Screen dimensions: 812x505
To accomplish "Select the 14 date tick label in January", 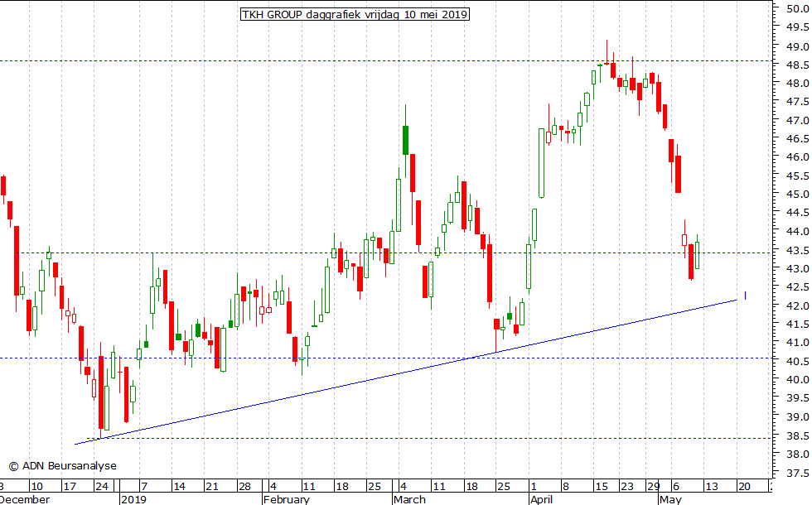I will tap(179, 487).
